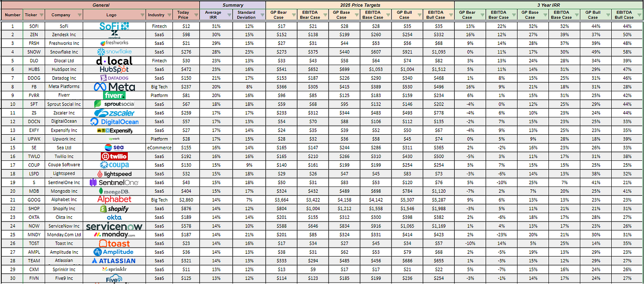Screen dimensions: 644x284
Task: Select the SOFI ticker cell
Action: click(x=34, y=26)
